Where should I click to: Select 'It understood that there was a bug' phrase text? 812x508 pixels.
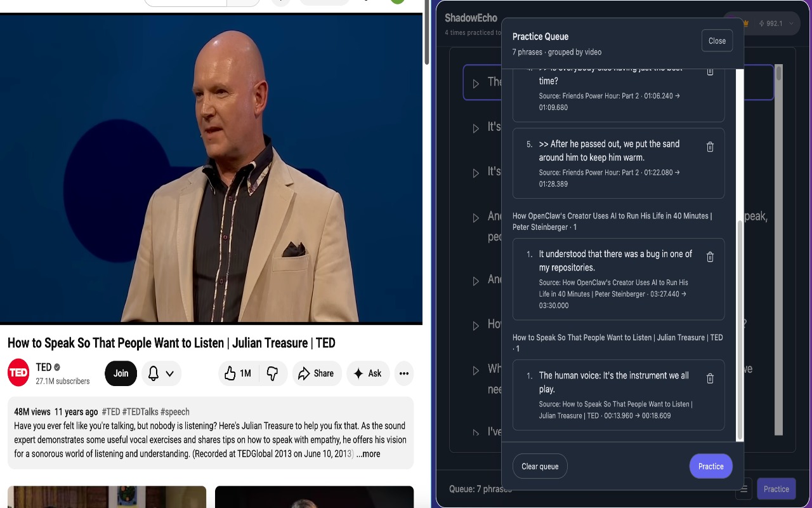click(x=615, y=260)
